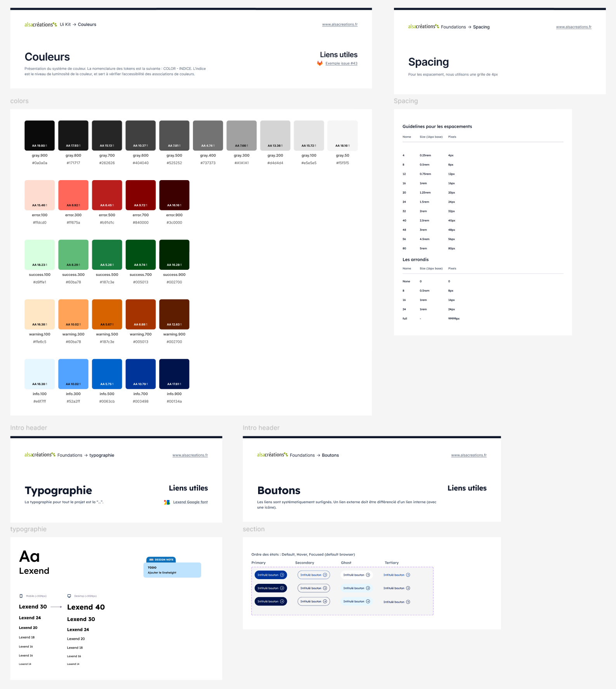This screenshot has height=689, width=616.
Task: Click the 'Ordre des états' description text
Action: pyautogui.click(x=303, y=554)
